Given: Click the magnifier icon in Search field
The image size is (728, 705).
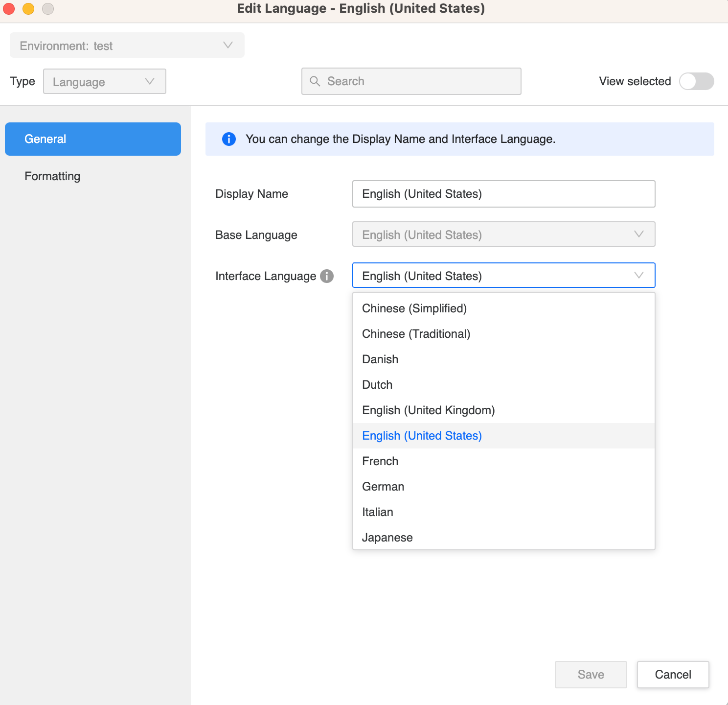Looking at the screenshot, I should tap(315, 81).
